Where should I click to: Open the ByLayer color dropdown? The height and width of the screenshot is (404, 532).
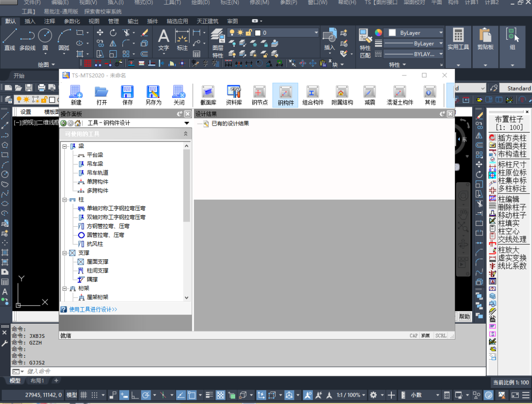441,32
